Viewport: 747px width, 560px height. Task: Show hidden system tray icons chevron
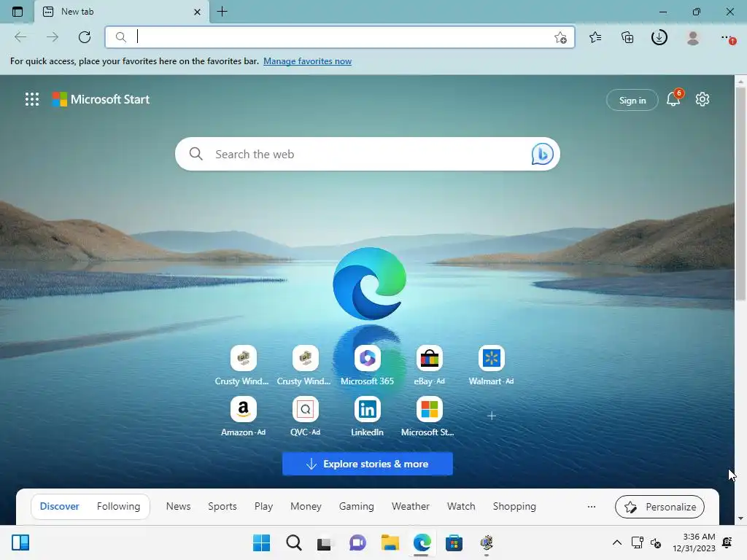(x=617, y=542)
